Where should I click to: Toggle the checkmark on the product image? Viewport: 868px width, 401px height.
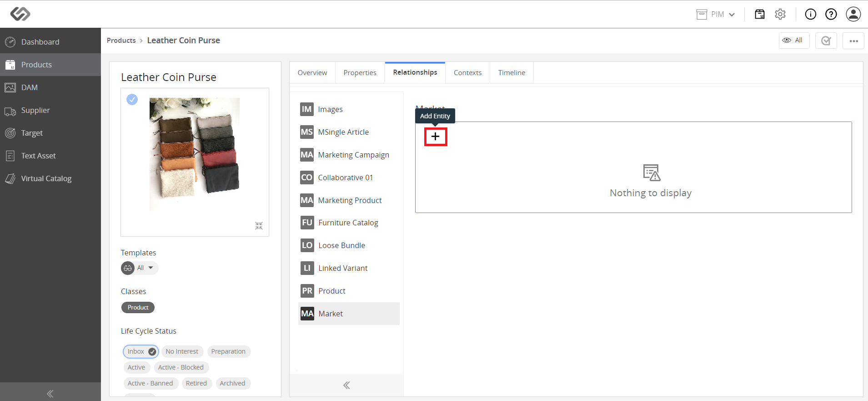tap(132, 99)
